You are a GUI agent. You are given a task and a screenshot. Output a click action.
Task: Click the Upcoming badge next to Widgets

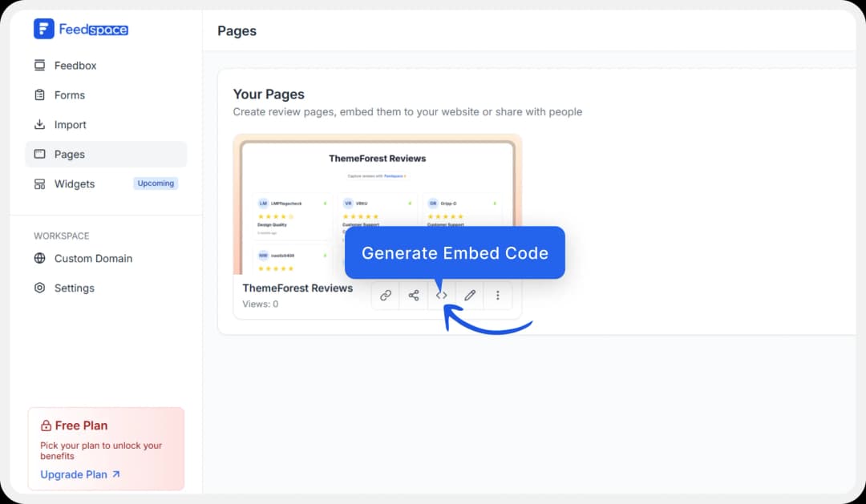tap(155, 183)
